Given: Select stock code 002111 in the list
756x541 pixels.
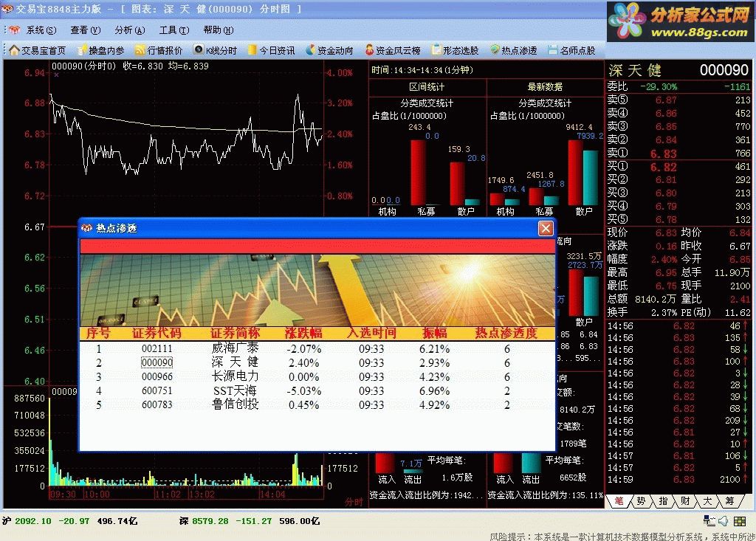Looking at the screenshot, I should (157, 348).
